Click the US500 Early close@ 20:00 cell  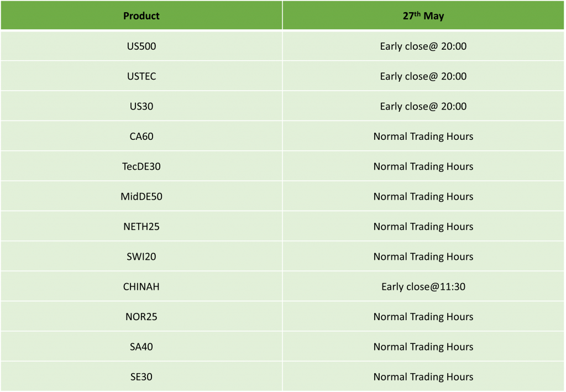423,46
